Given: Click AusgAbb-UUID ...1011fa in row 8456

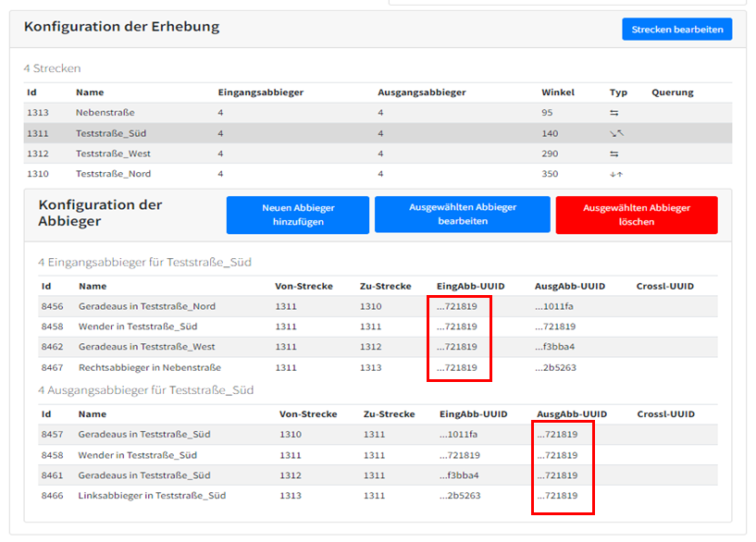Looking at the screenshot, I should coord(554,306).
